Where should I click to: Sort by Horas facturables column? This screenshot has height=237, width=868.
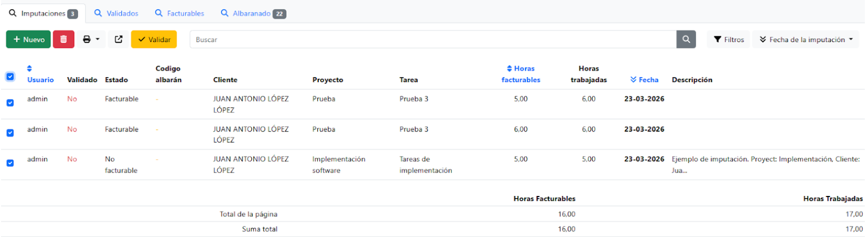click(x=520, y=74)
